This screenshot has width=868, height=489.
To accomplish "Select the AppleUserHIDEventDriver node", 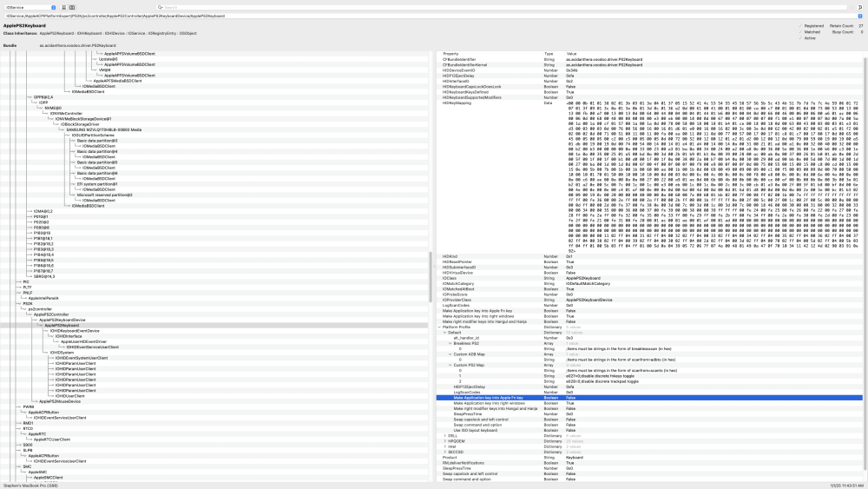I will 83,341.
